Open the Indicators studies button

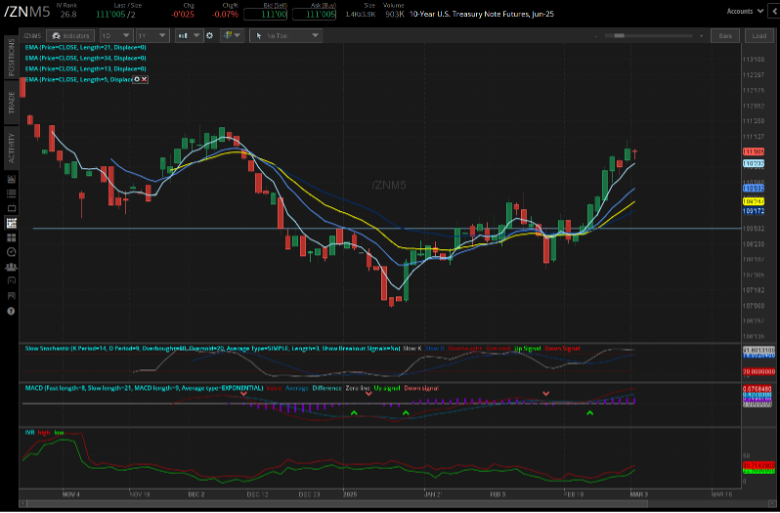[x=70, y=36]
